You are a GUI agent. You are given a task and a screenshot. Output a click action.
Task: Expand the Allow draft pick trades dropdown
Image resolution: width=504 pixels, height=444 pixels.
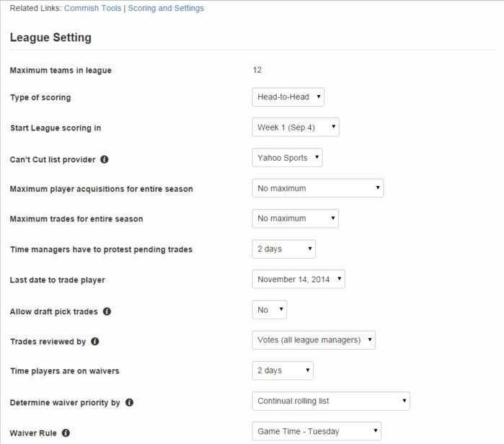(x=269, y=310)
